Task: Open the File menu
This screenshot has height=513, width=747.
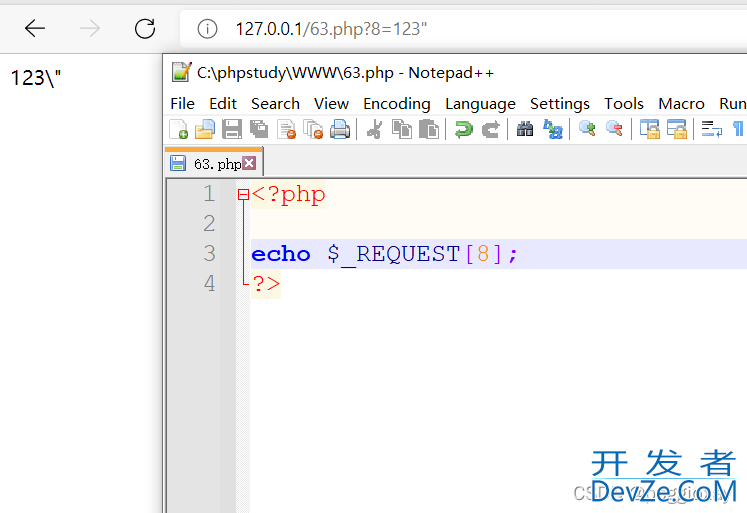Action: coord(182,103)
